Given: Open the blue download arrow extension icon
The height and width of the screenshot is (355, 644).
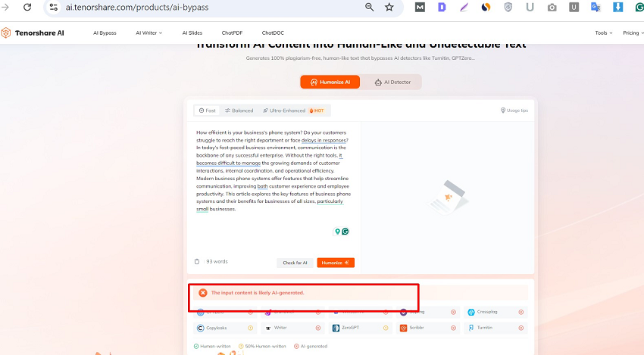Looking at the screenshot, I should pos(617,7).
